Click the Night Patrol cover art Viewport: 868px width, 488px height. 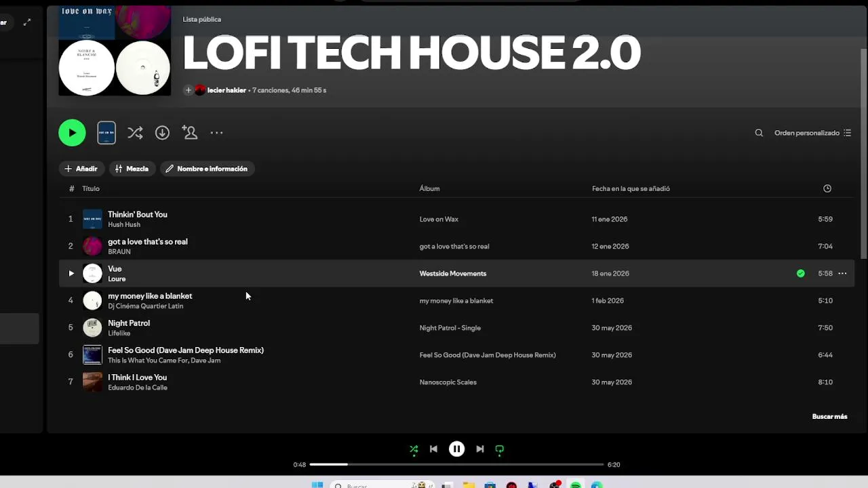pyautogui.click(x=92, y=327)
